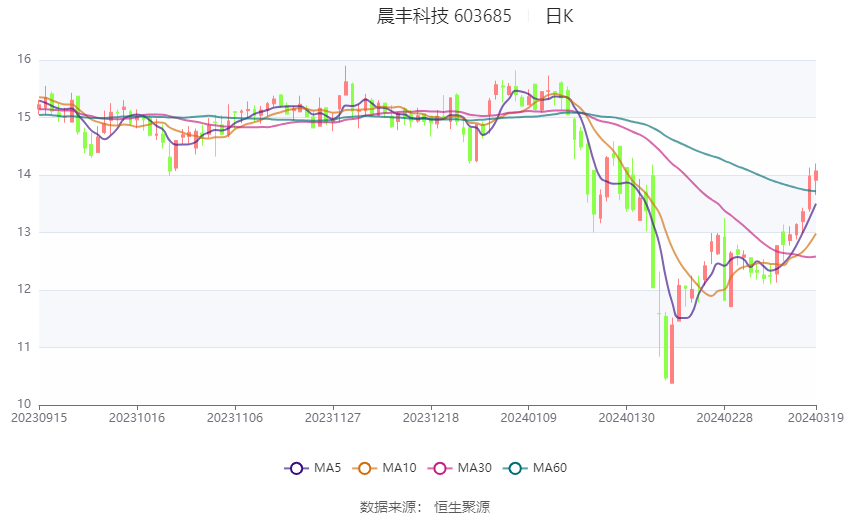850x517 pixels.
Task: Click the 晨丰科技 603685 chart title
Action: point(444,16)
